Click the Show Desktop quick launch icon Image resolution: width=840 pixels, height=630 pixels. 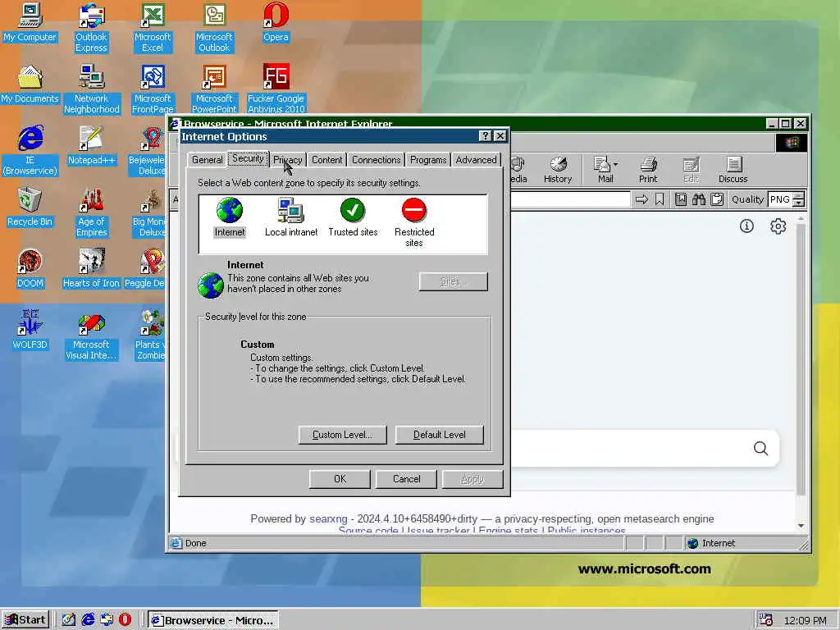69,619
